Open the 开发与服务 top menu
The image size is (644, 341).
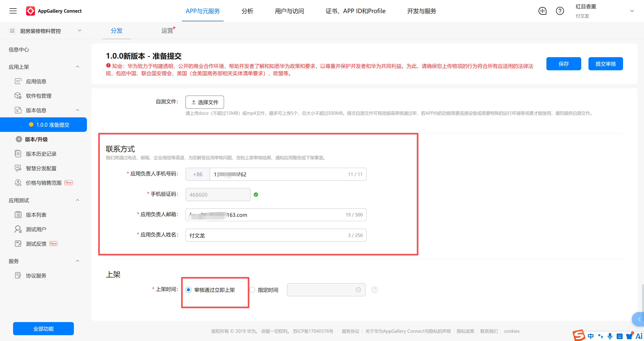pos(421,11)
